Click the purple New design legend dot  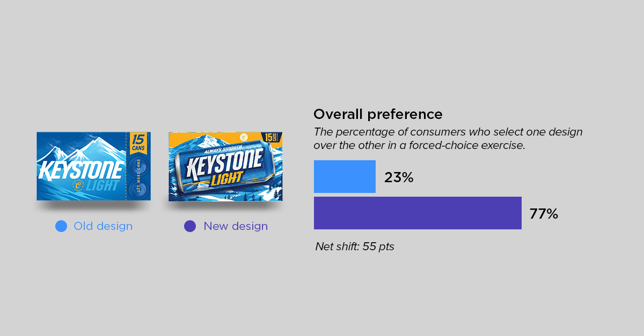click(x=190, y=226)
